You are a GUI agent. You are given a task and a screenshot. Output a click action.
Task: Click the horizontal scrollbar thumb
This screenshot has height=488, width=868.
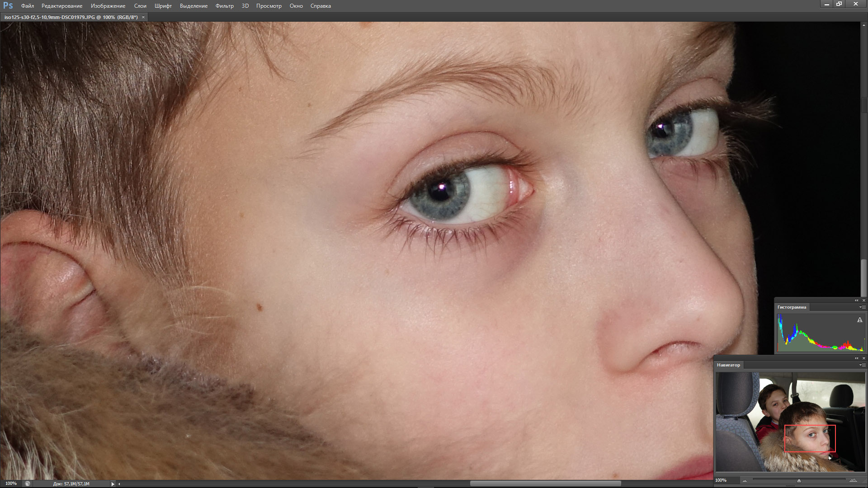(545, 483)
